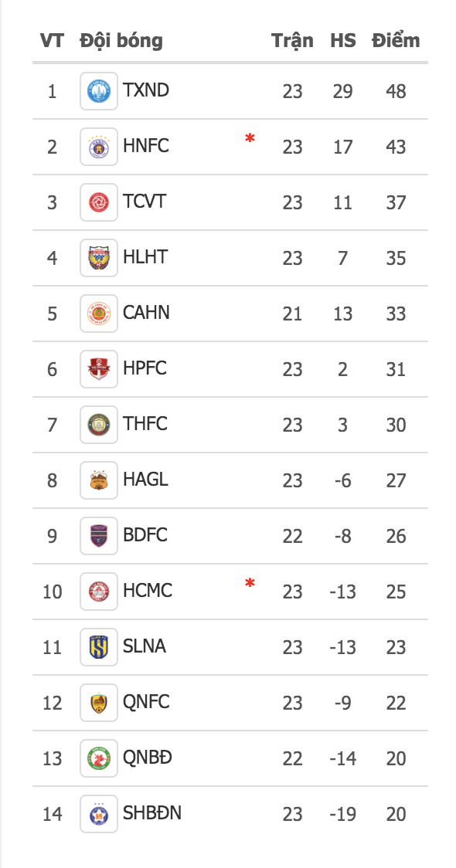Select the QNFC club crest
This screenshot has height=868, width=456.
pos(99,703)
